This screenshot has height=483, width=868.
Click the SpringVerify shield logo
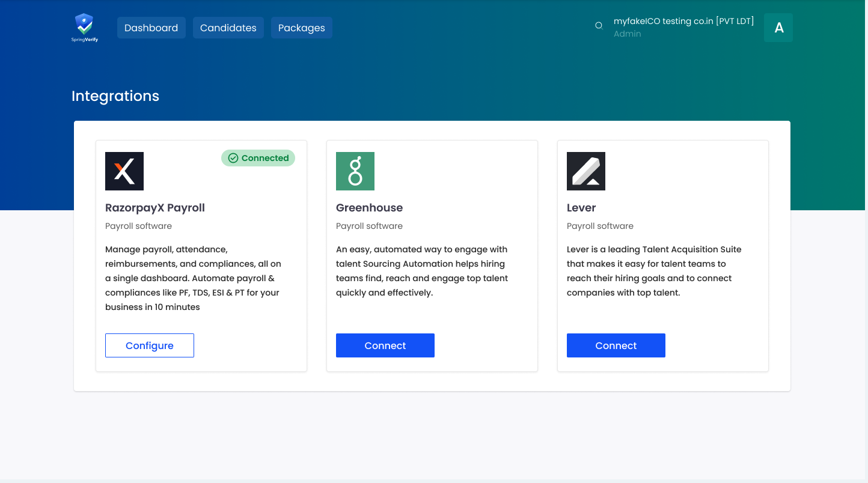coord(85,28)
